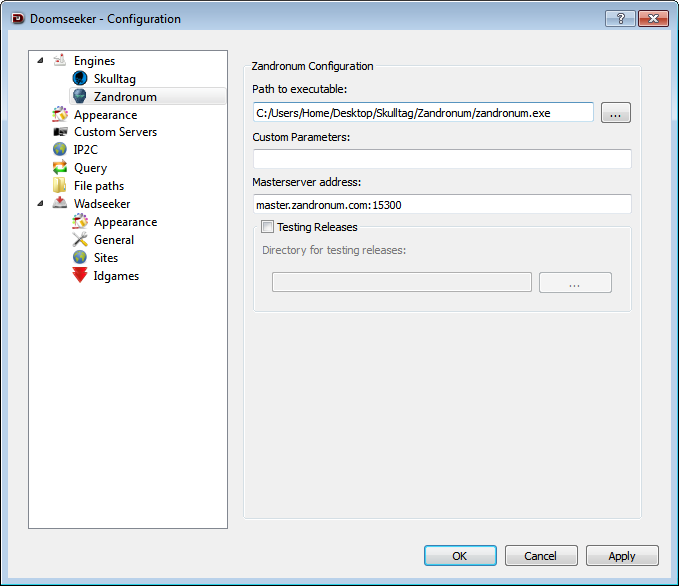Click the Masterserver address field
Image resolution: width=679 pixels, height=586 pixels.
click(x=442, y=204)
